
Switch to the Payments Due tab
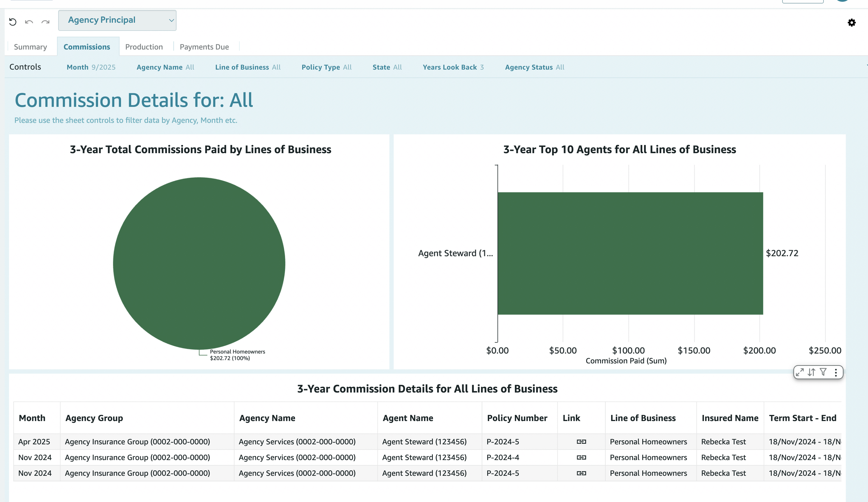(204, 47)
